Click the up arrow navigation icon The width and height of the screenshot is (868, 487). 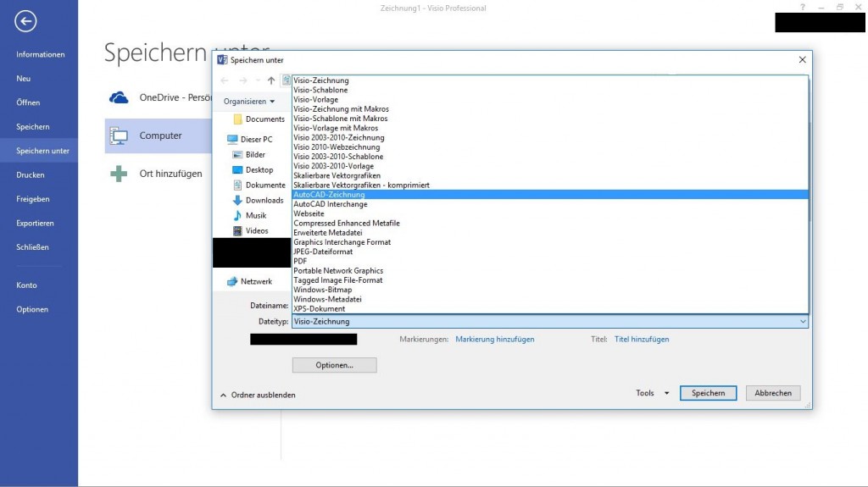point(271,80)
